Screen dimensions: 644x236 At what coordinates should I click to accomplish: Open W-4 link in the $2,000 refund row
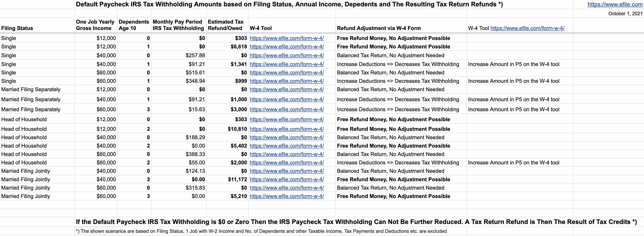tap(287, 163)
